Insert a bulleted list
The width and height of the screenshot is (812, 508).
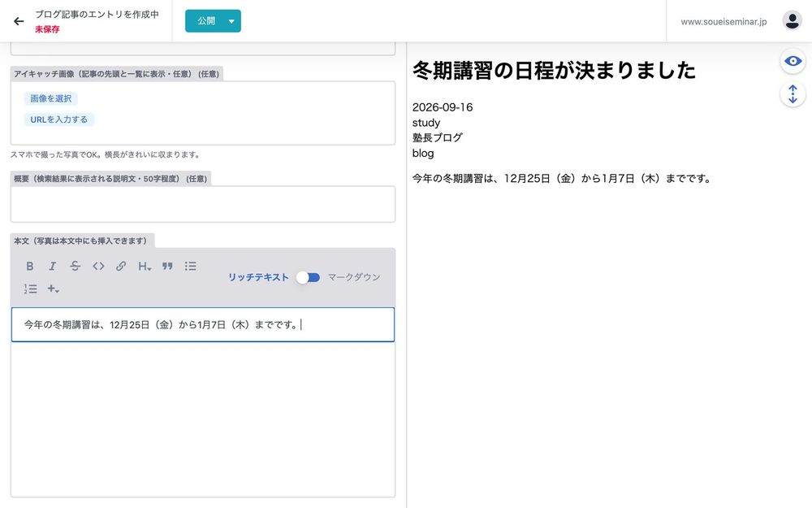tap(191, 266)
